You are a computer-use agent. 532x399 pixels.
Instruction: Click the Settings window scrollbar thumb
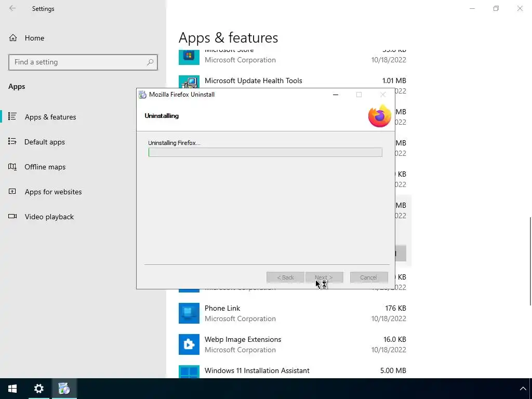[530, 261]
